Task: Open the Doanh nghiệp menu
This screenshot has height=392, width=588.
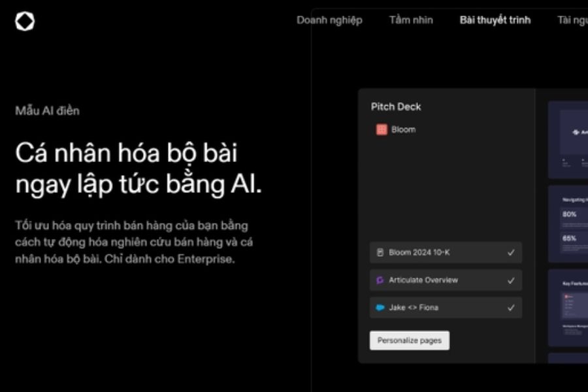Action: [329, 20]
